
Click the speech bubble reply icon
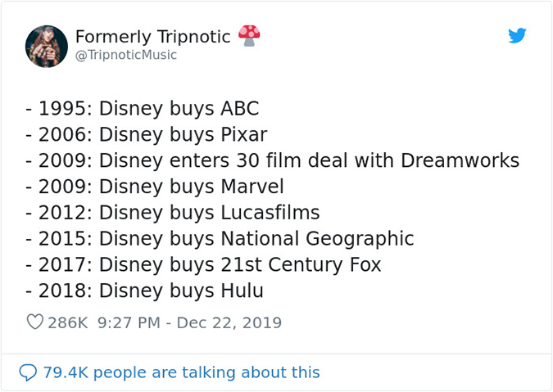coord(29,372)
